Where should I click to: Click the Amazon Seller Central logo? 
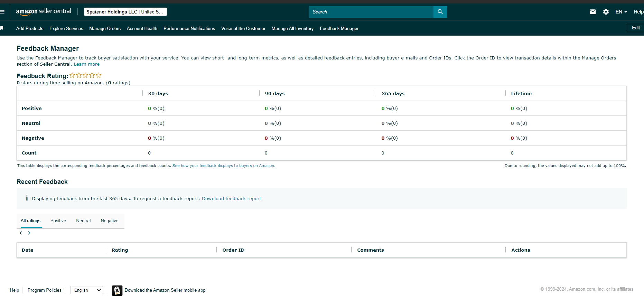(44, 11)
